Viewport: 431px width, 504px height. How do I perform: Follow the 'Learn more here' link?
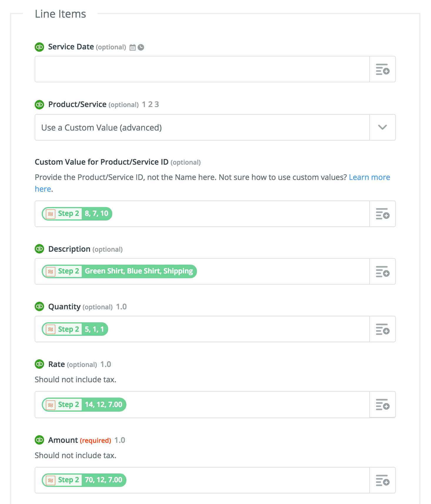pyautogui.click(x=369, y=177)
